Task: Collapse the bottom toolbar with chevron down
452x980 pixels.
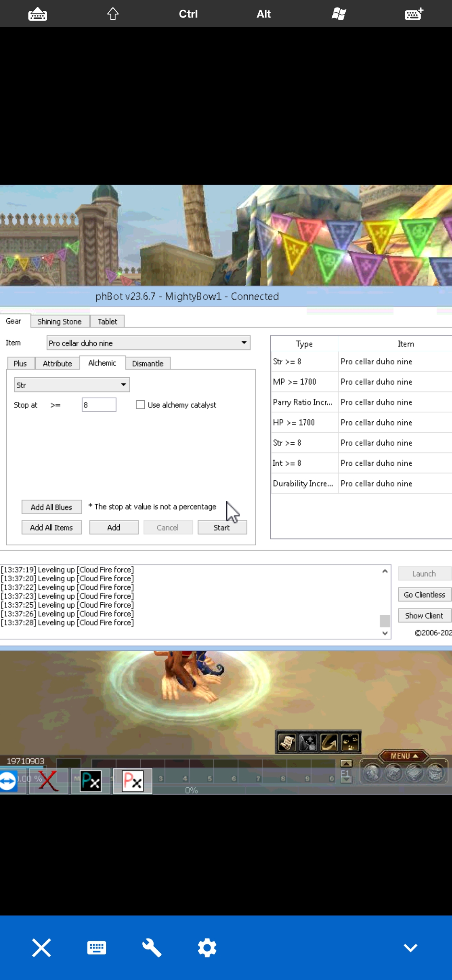Action: [410, 947]
